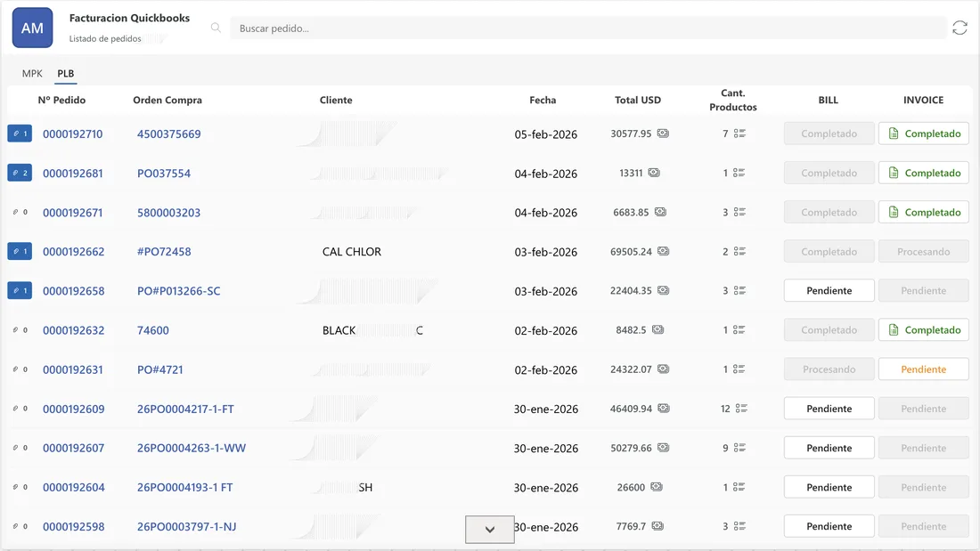Click the orange Pendiente invoice for order 0000192631
The width and height of the screenshot is (980, 551).
click(x=924, y=369)
